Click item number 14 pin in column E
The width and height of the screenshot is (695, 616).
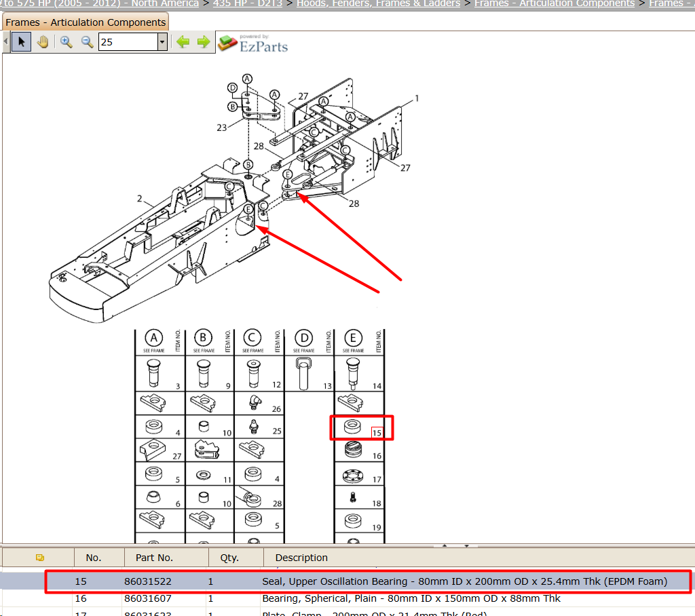(x=353, y=374)
